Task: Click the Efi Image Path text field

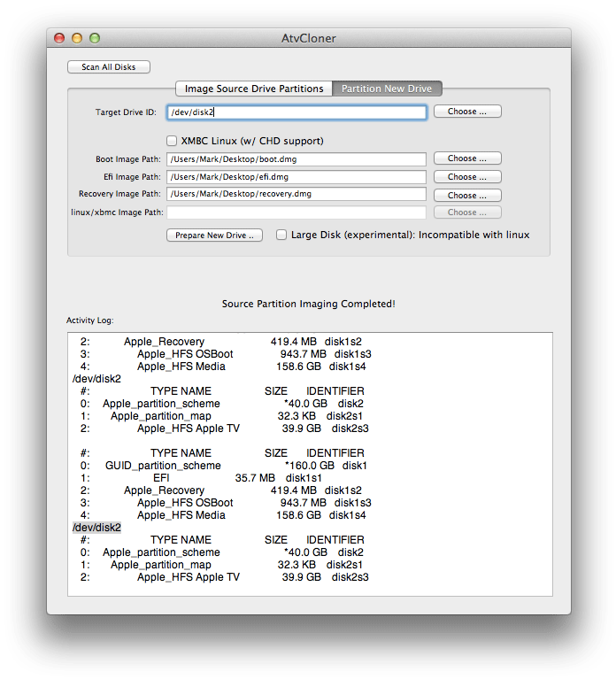Action: pos(296,177)
